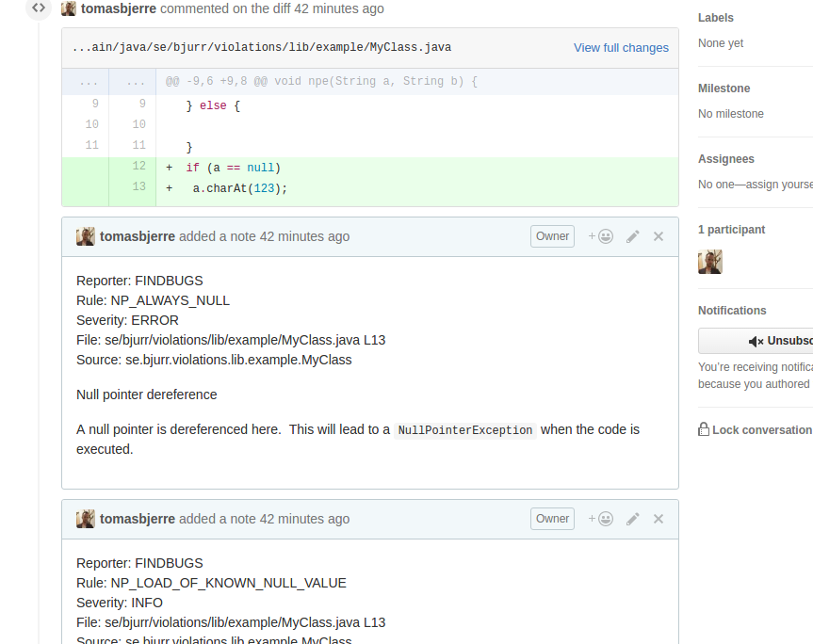Open tomasbjerre profile link in the diff comment header

point(119,8)
